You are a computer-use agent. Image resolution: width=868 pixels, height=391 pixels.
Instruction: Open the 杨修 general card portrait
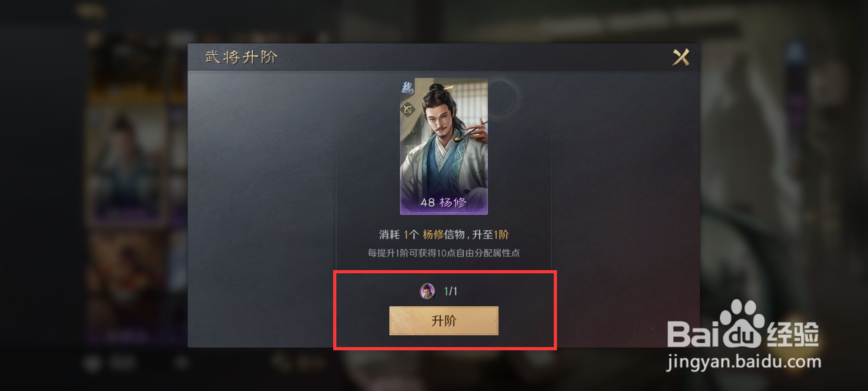click(443, 146)
